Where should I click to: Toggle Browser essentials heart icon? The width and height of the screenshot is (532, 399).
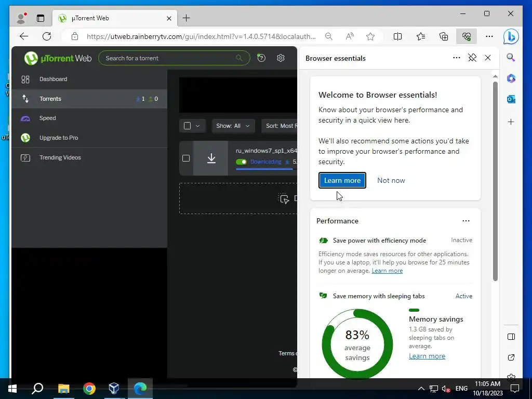click(467, 36)
